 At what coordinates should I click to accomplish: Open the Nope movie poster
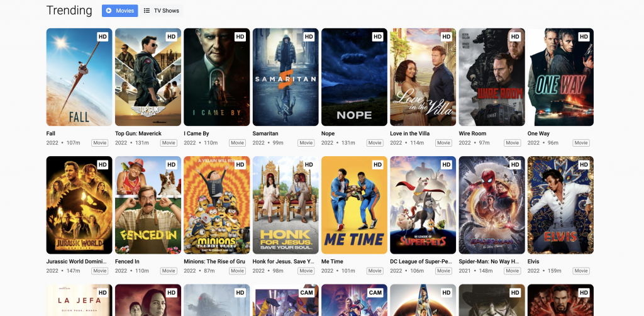(x=354, y=77)
